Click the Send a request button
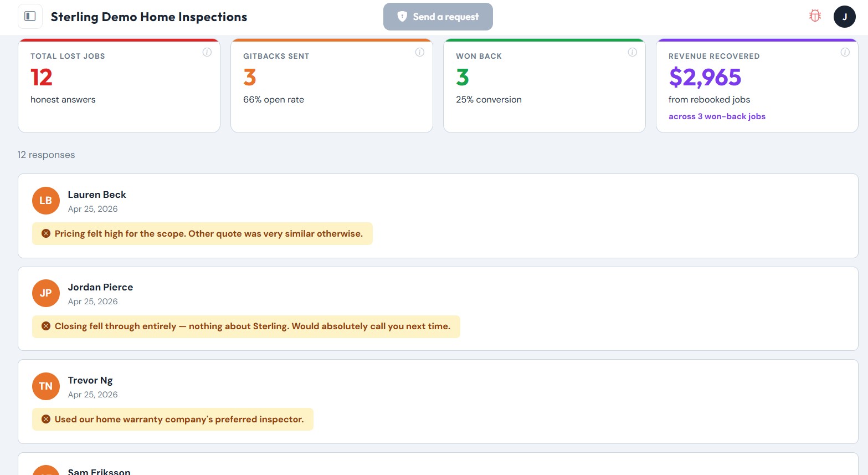The height and width of the screenshot is (475, 868). [x=438, y=17]
